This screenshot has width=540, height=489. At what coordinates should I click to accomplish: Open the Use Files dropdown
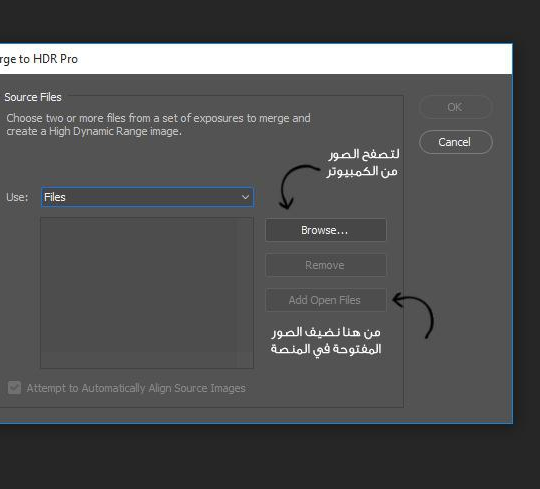pos(147,197)
